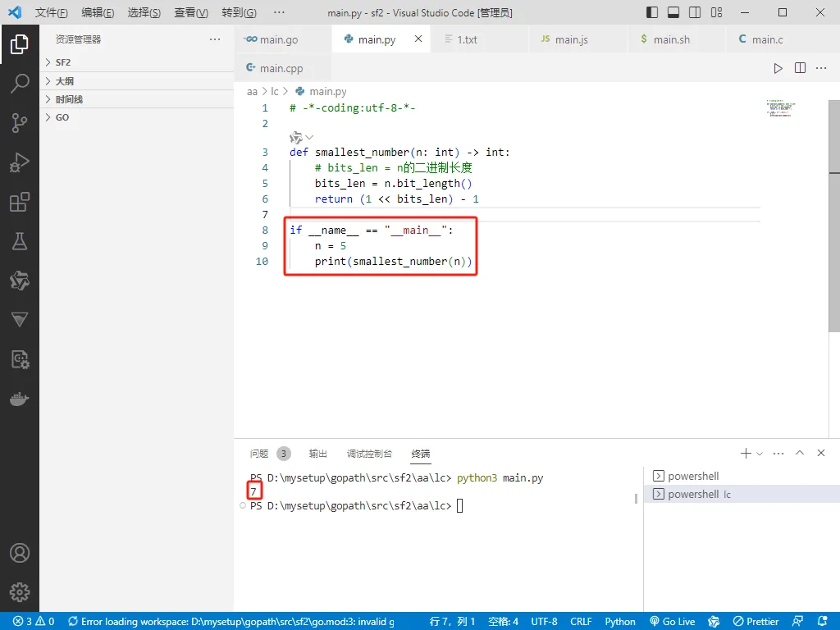Open the Extensions view
Image resolution: width=840 pixels, height=630 pixels.
pyautogui.click(x=20, y=202)
